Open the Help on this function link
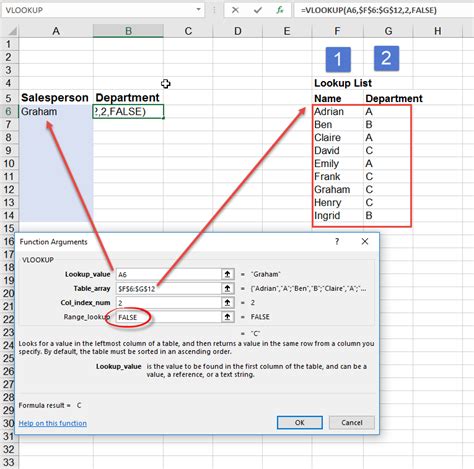This screenshot has width=474, height=469. point(53,423)
